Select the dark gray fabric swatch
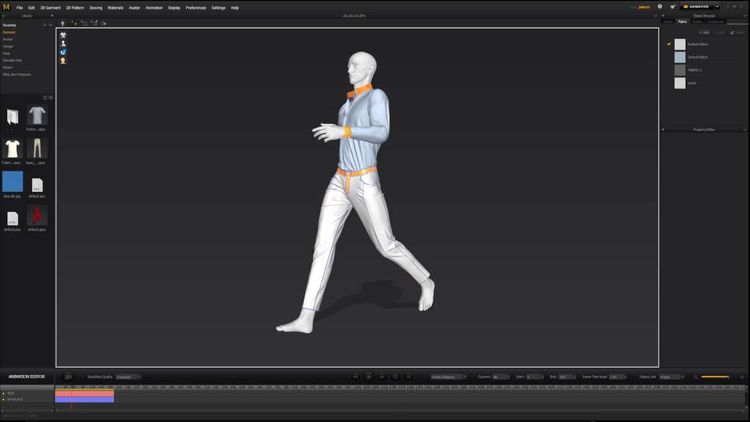 point(680,70)
